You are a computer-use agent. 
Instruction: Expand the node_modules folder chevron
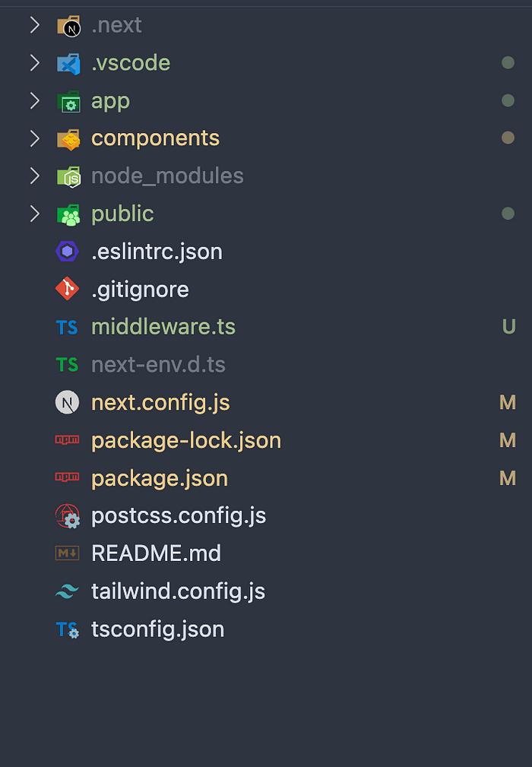point(34,176)
